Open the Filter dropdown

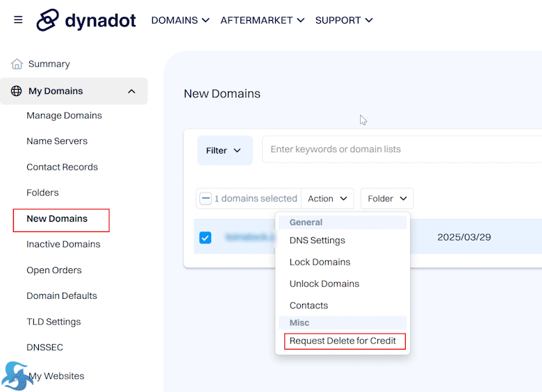click(x=224, y=150)
